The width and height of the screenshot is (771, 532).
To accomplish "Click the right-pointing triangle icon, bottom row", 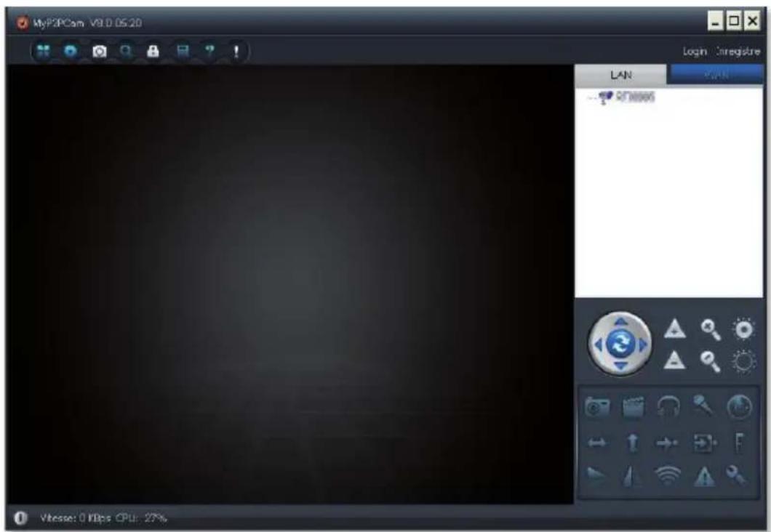I will (596, 475).
